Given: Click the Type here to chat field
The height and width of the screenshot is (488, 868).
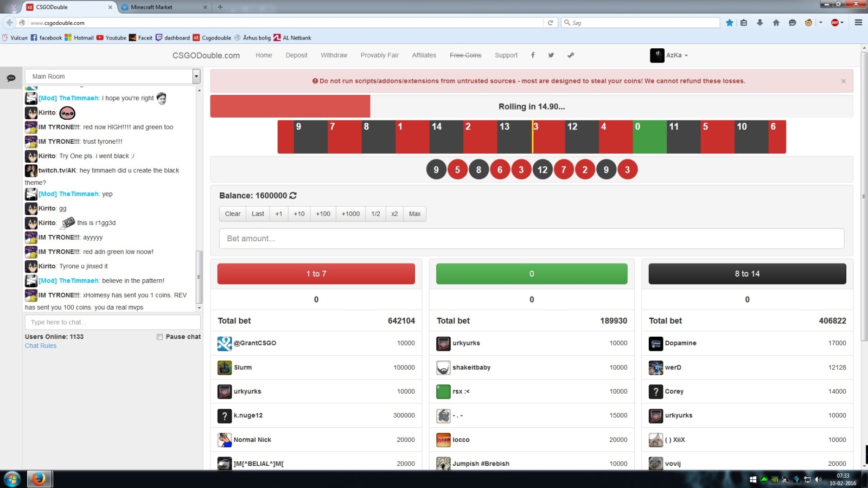Looking at the screenshot, I should coord(112,322).
